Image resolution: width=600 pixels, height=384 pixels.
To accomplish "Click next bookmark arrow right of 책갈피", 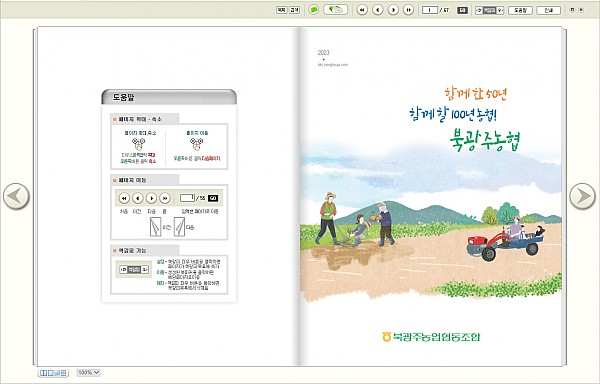I will click(x=500, y=10).
